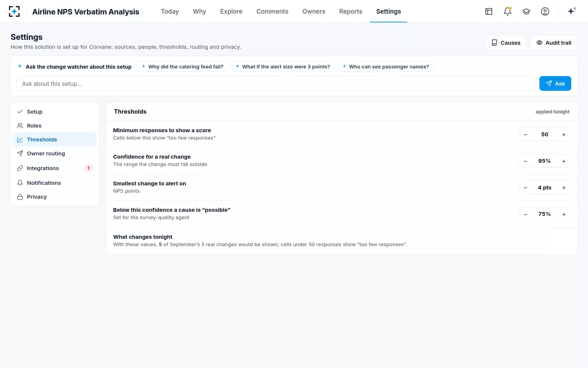
Task: Click the '4 pts' alert value
Action: coord(545,188)
